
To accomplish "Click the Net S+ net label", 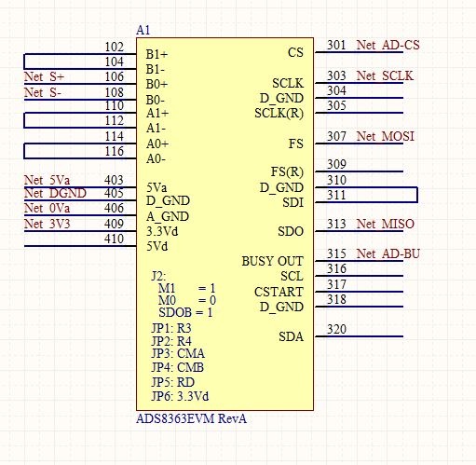I will click(x=44, y=76).
